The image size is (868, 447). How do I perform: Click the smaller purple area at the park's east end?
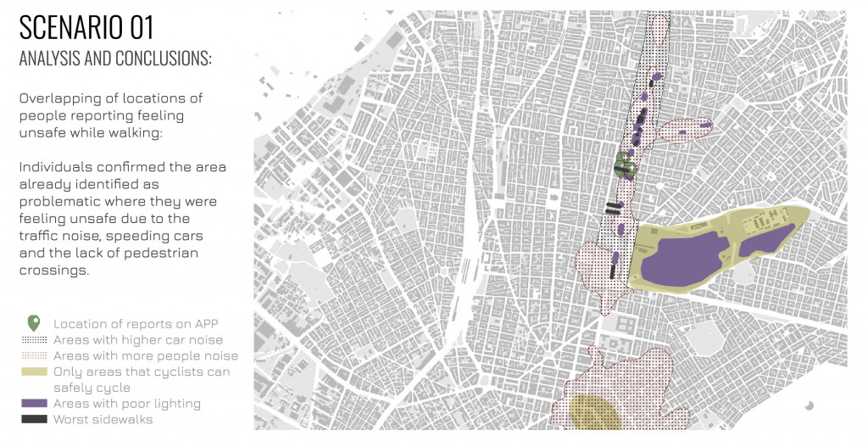tap(765, 239)
